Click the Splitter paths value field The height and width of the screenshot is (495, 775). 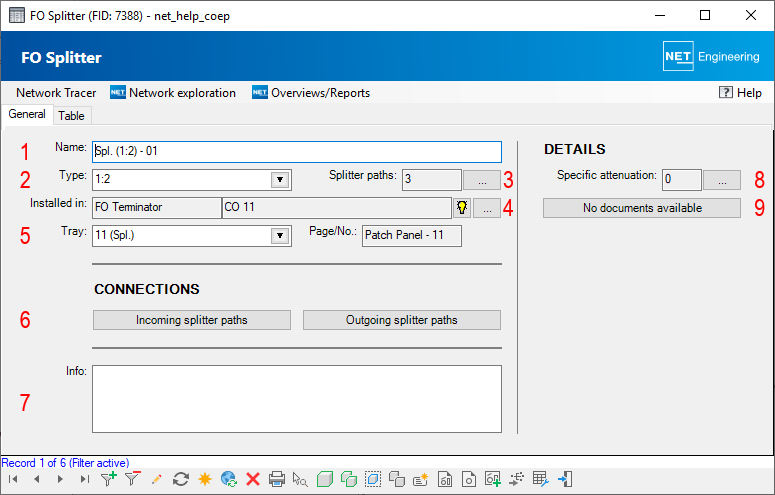(x=431, y=180)
